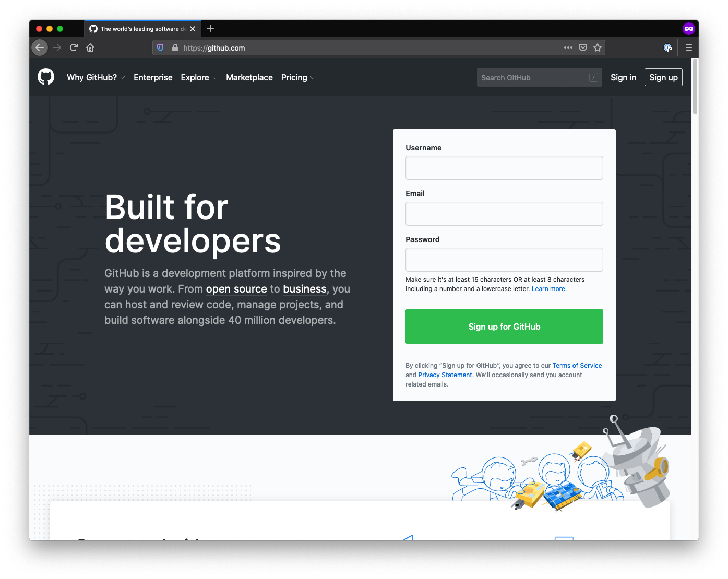The width and height of the screenshot is (728, 579).
Task: Expand the Explore dropdown menu
Action: coord(198,77)
